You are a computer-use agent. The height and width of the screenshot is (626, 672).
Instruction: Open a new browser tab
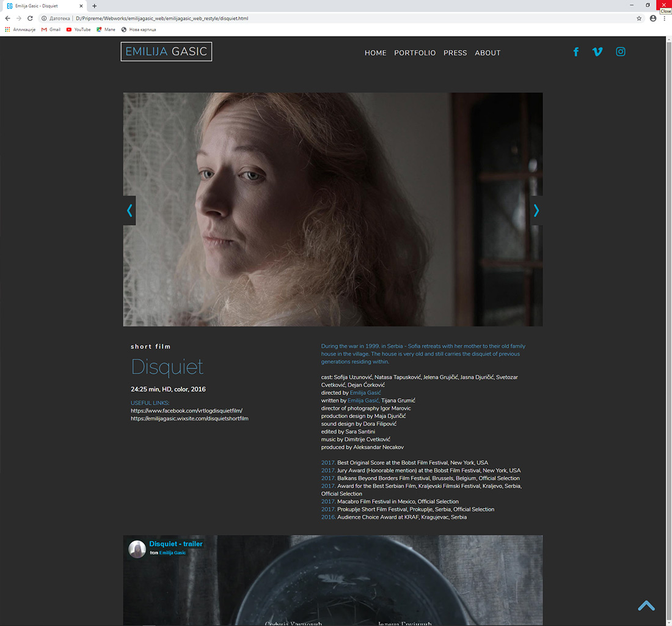click(x=94, y=6)
